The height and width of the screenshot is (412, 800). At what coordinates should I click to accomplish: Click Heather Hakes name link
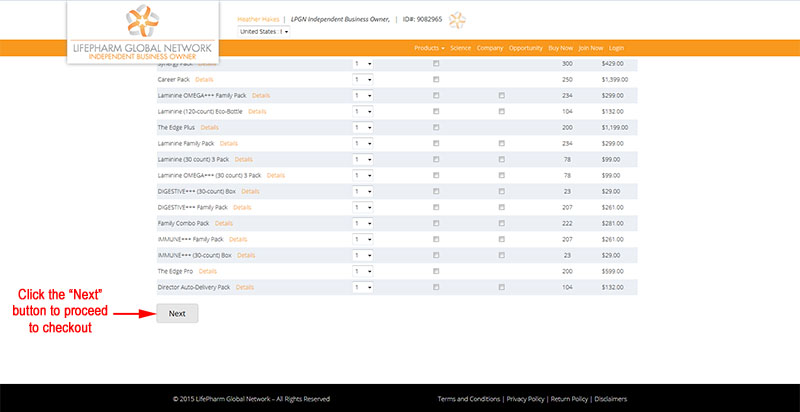click(x=258, y=19)
